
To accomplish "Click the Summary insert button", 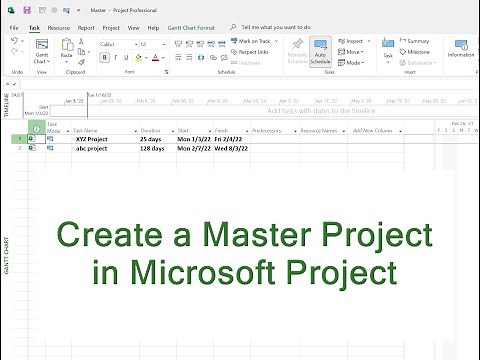I will [414, 41].
